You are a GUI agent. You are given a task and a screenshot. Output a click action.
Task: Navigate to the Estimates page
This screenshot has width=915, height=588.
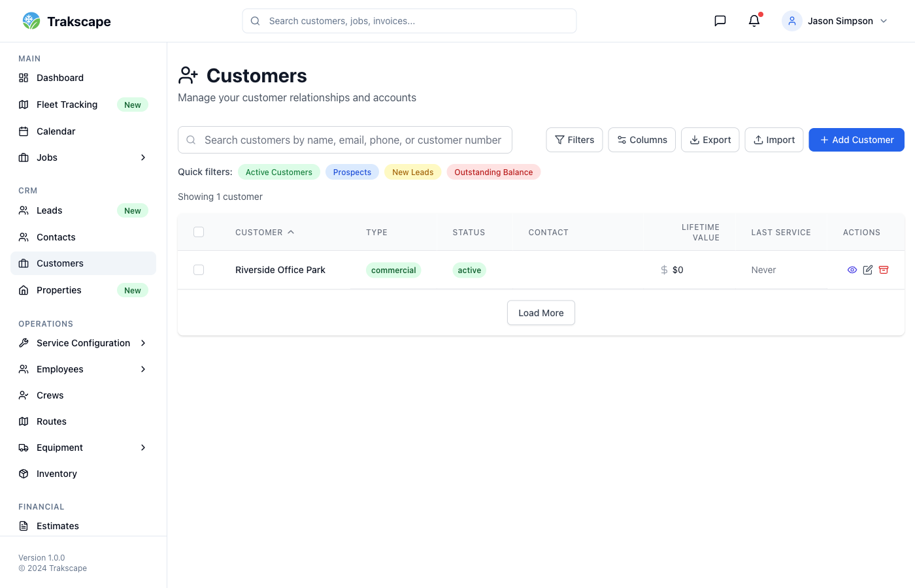(x=58, y=526)
